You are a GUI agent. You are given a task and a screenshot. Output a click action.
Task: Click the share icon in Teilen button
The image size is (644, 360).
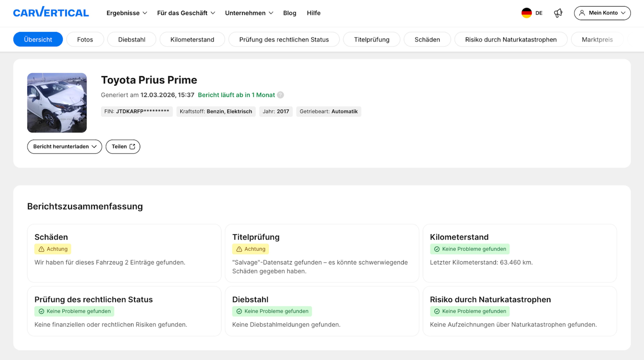tap(132, 147)
